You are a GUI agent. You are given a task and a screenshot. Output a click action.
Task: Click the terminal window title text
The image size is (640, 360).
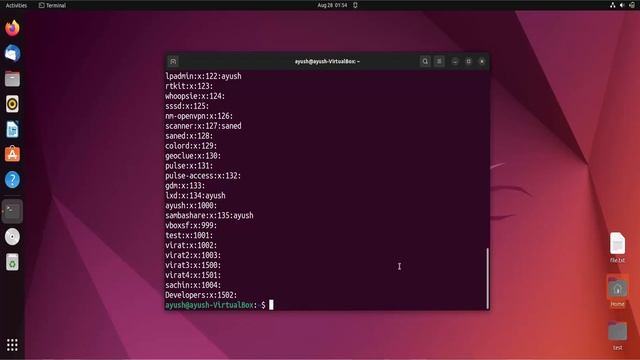click(x=327, y=62)
